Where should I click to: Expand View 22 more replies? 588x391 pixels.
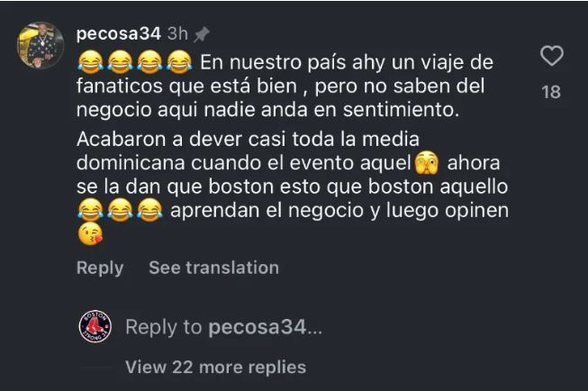(215, 367)
